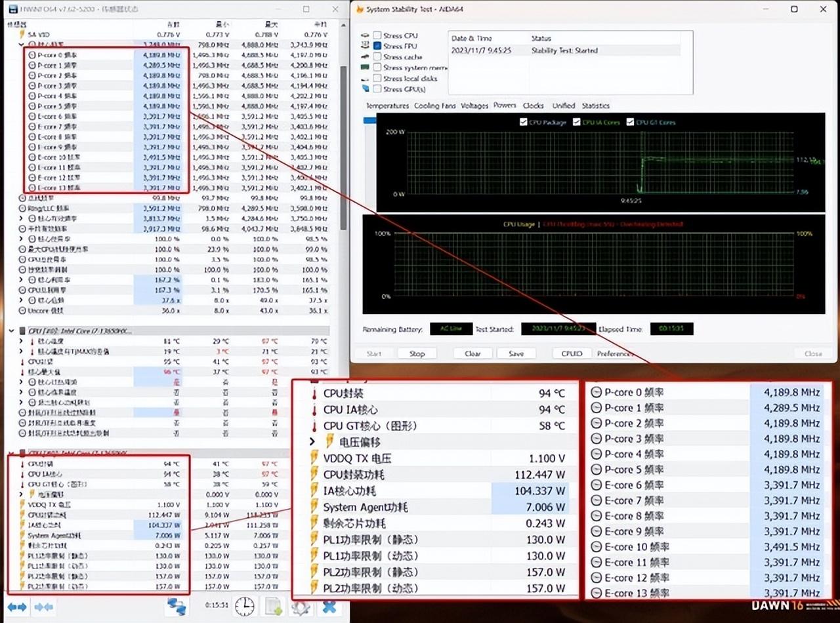
Task: Expand the voltage offsets row with 0.000 V
Action: tap(22, 494)
